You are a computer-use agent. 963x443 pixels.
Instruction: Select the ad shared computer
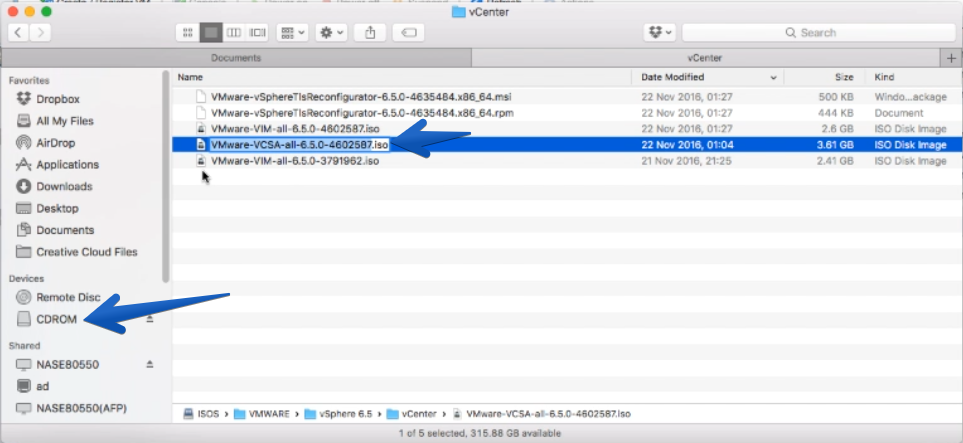pos(42,386)
